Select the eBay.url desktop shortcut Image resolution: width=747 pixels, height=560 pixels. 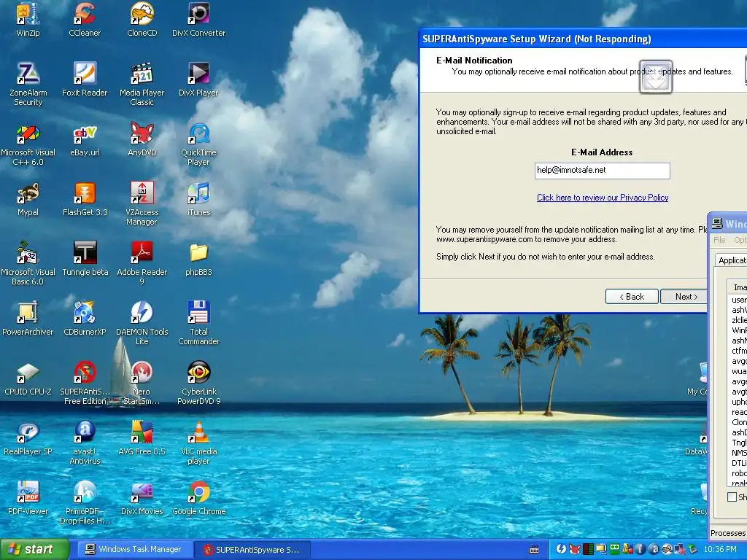tap(85, 140)
